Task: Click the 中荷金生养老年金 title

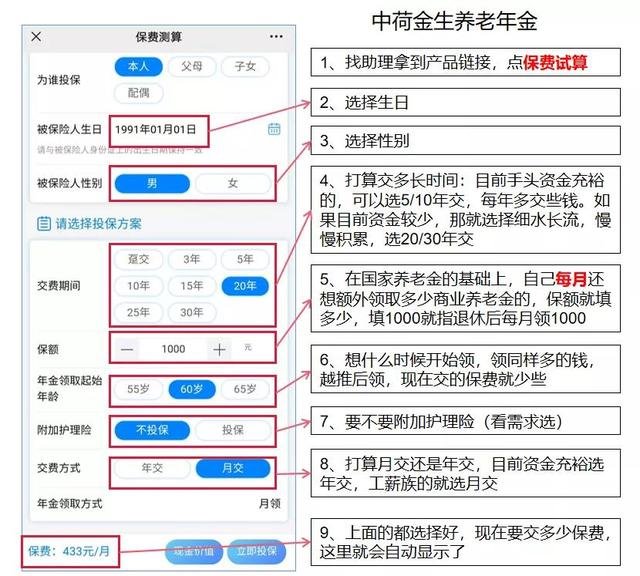Action: coord(455,21)
